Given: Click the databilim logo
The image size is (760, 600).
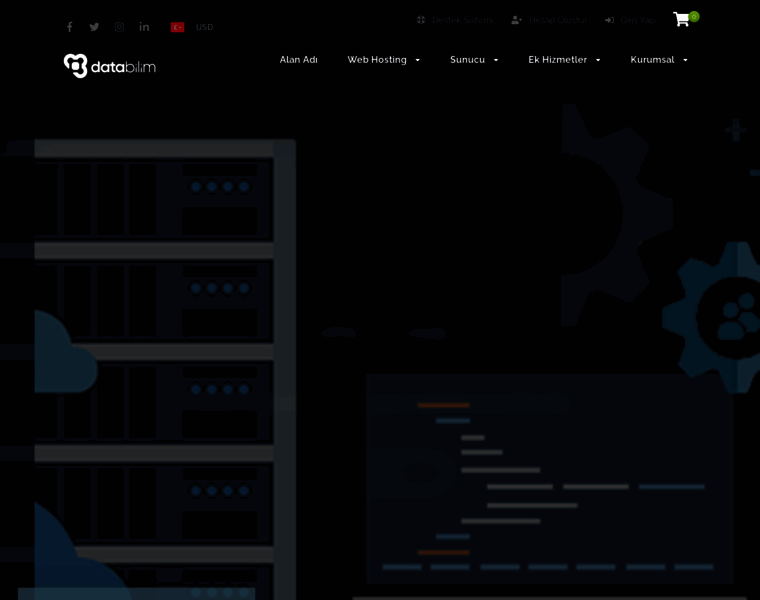Looking at the screenshot, I should 110,65.
